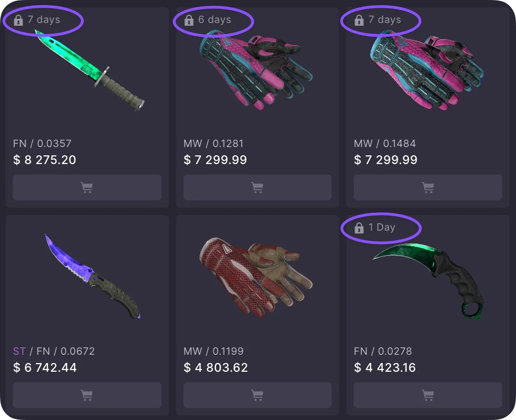Screen dimensions: 516x420
Task: Select the $ 6 742.44 price
Action: pos(45,367)
